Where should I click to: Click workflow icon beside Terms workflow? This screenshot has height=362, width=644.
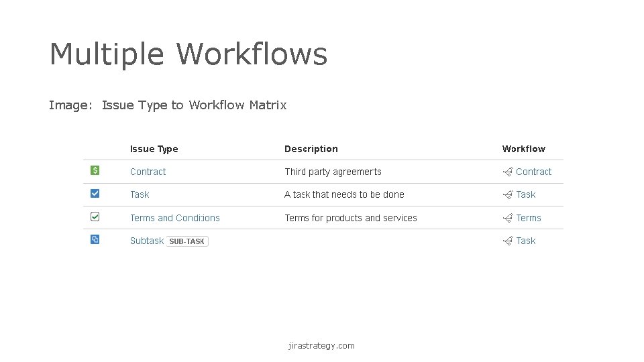pos(508,218)
